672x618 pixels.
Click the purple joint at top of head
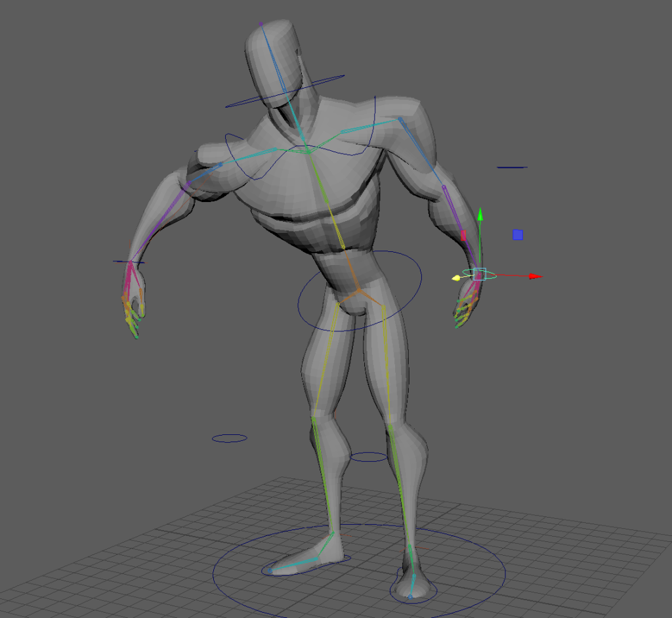coord(261,24)
